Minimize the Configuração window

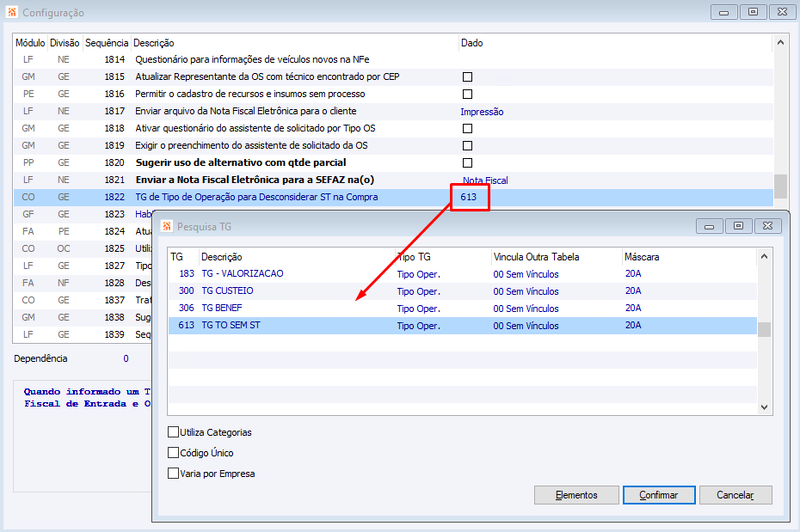point(724,12)
